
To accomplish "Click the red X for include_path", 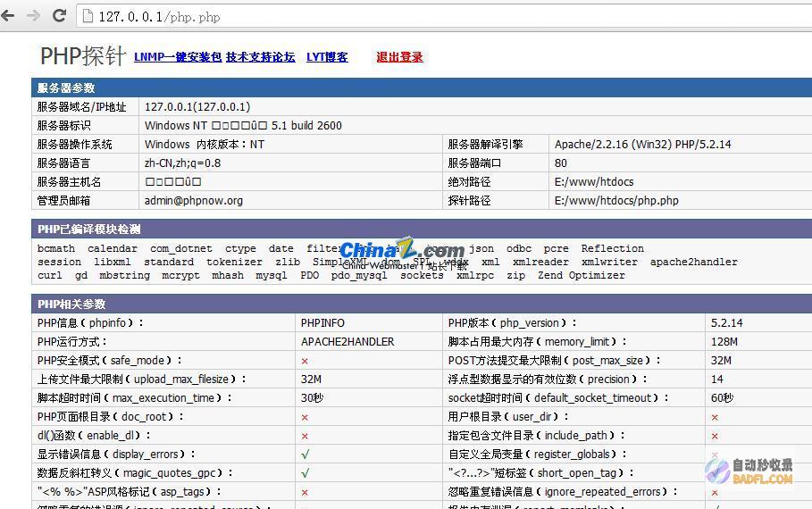I will (715, 436).
